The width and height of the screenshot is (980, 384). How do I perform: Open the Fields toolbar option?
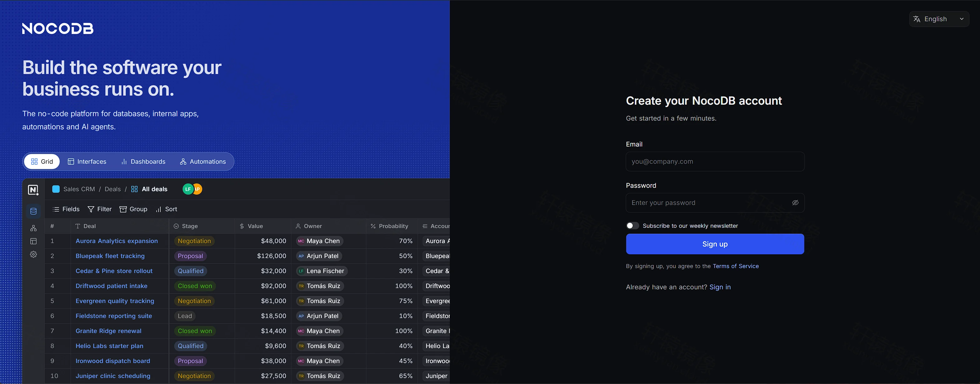pyautogui.click(x=66, y=209)
